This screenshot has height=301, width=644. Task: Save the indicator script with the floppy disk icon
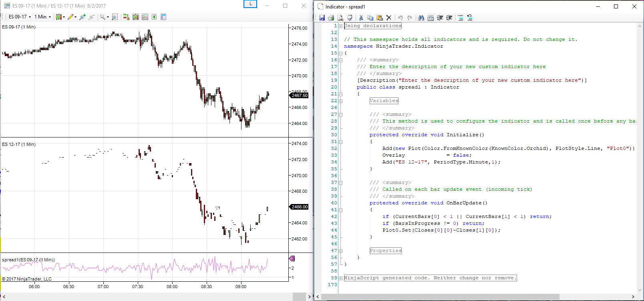[x=322, y=18]
